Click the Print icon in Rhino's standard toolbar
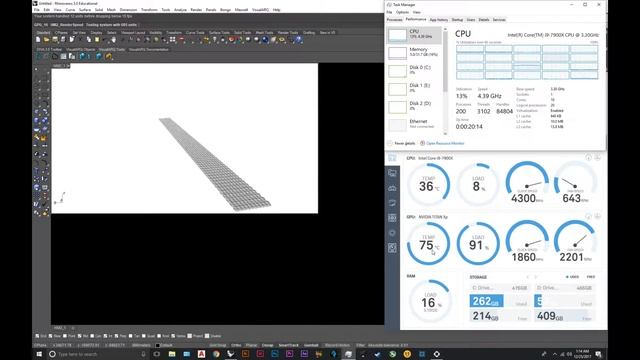 pyautogui.click(x=63, y=40)
